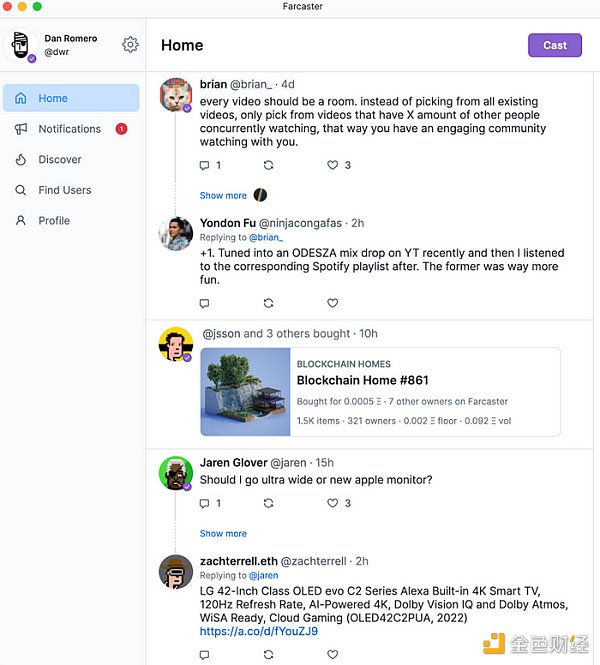Image resolution: width=600 pixels, height=665 pixels.
Task: Expand Show more under Jaren's post
Action: point(223,534)
